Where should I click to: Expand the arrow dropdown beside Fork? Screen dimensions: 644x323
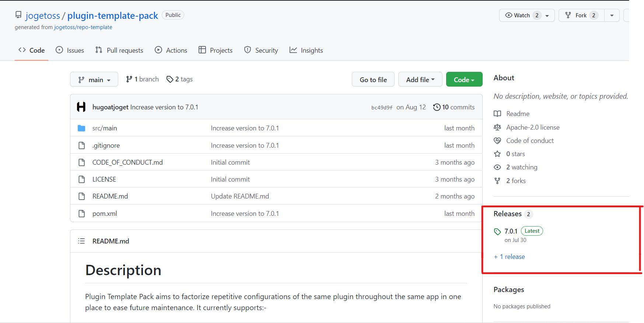tap(612, 15)
